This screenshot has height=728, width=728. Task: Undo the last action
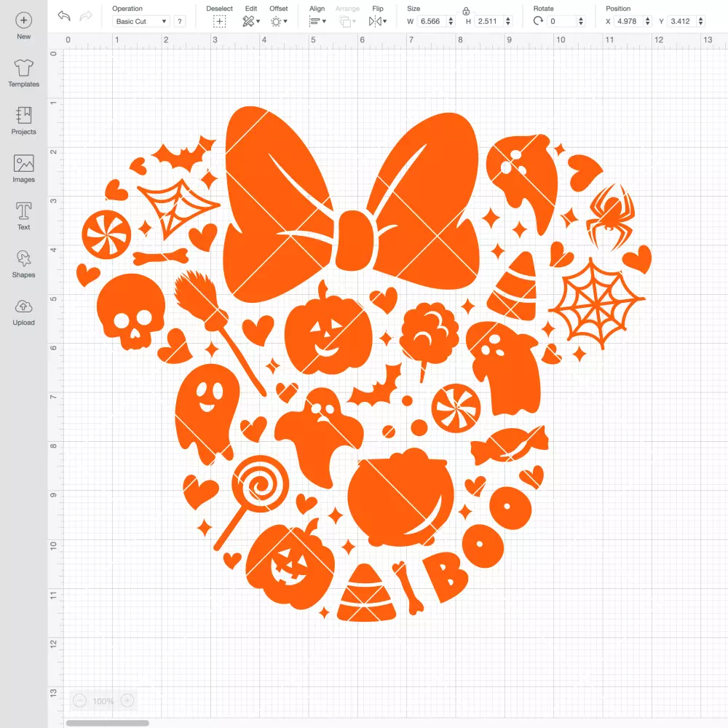[64, 16]
